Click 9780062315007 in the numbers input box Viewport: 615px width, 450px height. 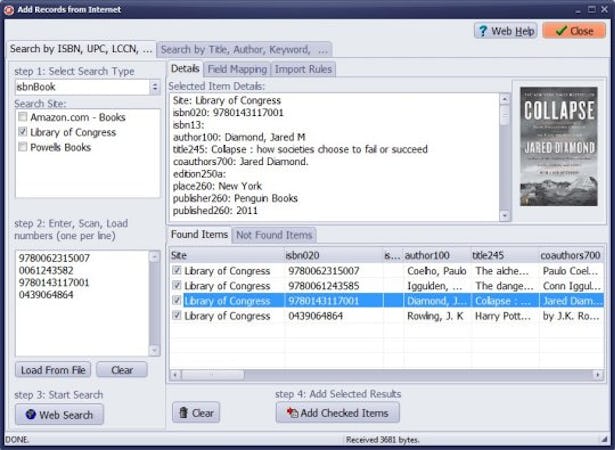click(x=54, y=258)
